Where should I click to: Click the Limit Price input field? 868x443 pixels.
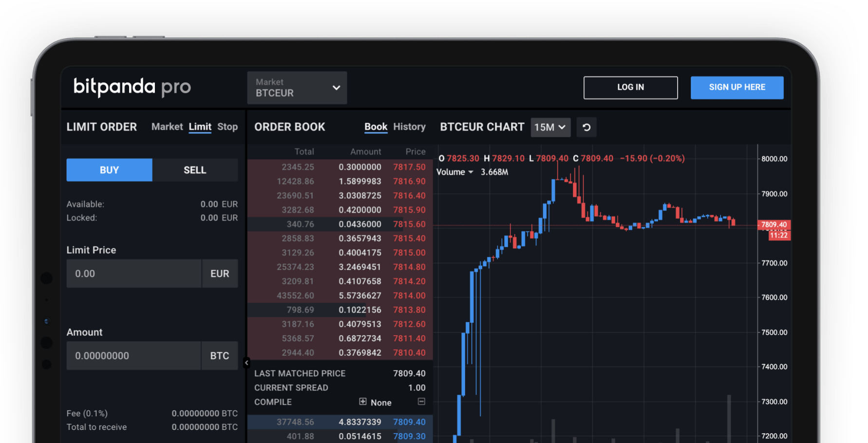(x=134, y=274)
